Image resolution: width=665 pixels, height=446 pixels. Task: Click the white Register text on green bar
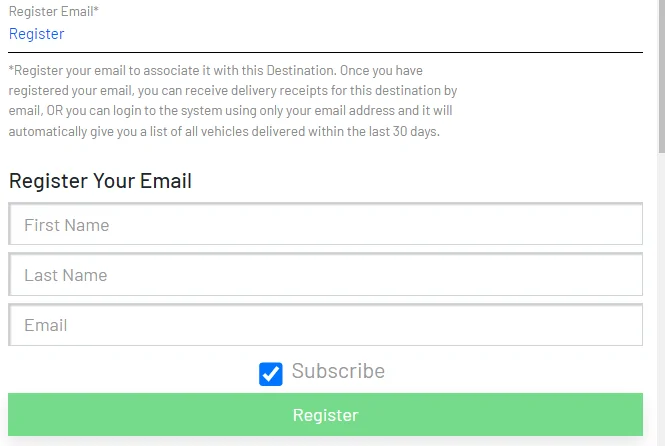[325, 415]
